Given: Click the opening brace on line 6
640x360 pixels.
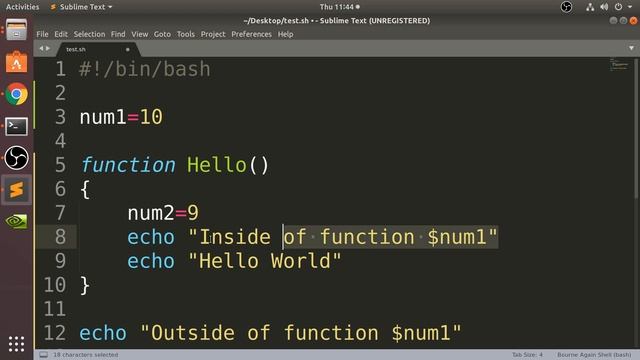Looking at the screenshot, I should [84, 189].
